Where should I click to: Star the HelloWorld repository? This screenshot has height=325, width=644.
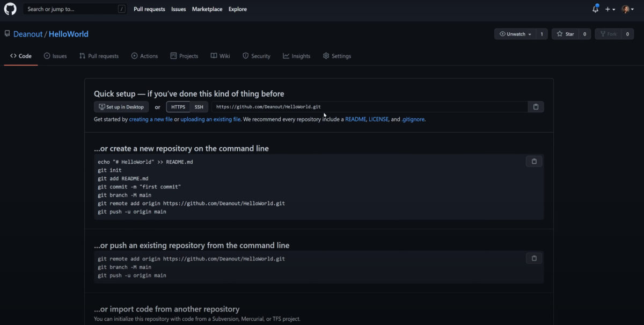click(x=565, y=34)
